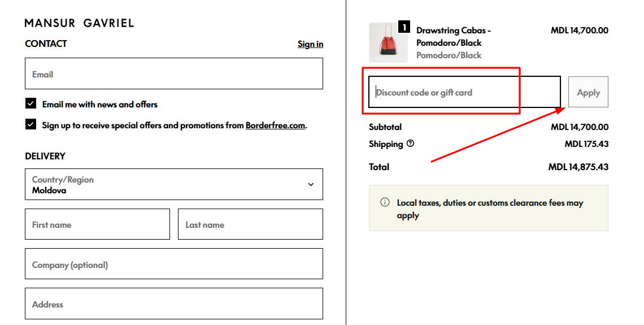
Task: Focus the Email input field
Action: pos(173,74)
